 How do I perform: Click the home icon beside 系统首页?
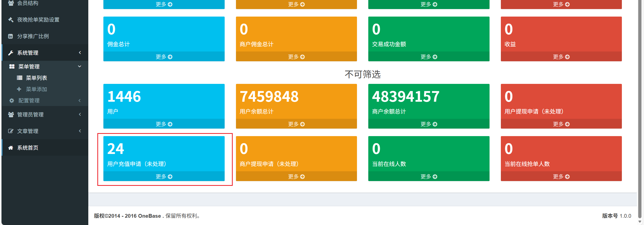click(11, 148)
